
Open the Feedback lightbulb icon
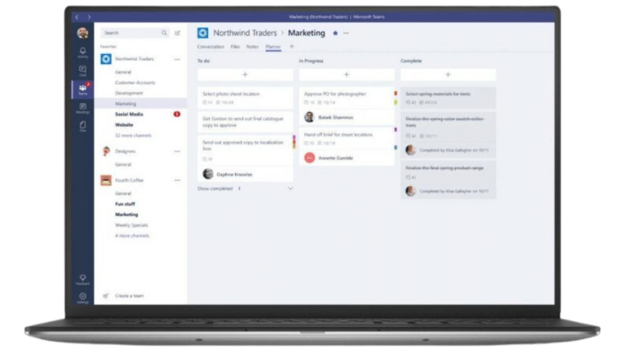tap(82, 280)
